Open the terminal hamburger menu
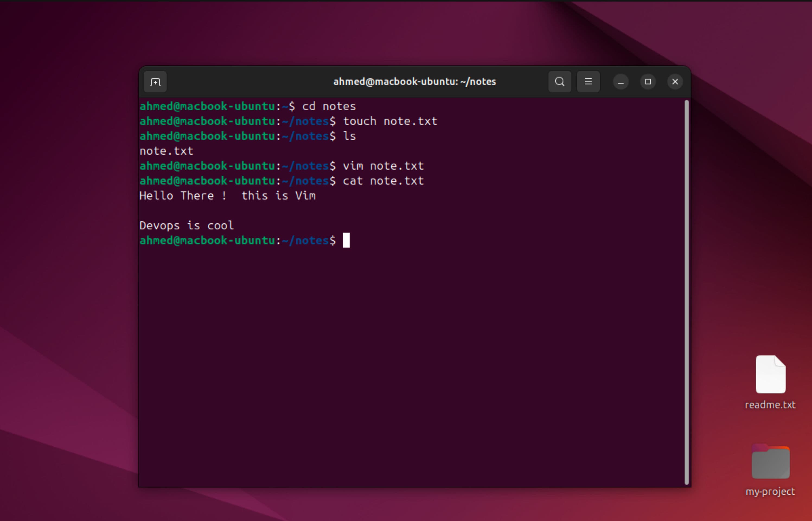This screenshot has width=812, height=521. (588, 82)
